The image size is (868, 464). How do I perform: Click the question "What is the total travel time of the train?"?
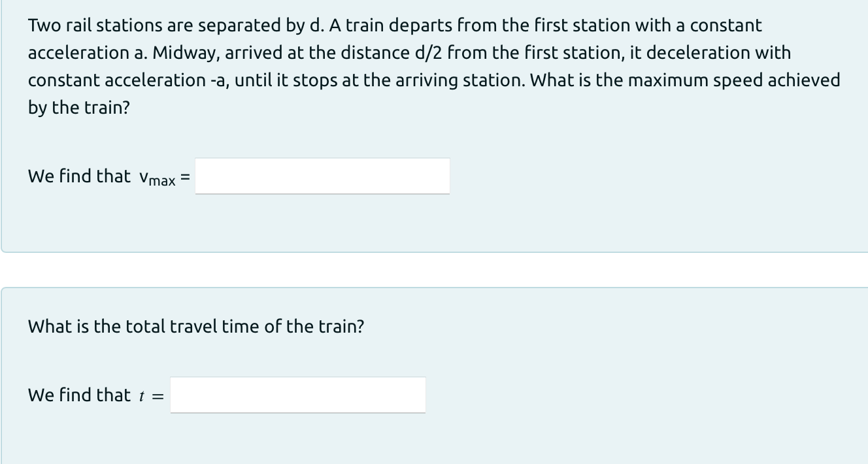pyautogui.click(x=195, y=326)
